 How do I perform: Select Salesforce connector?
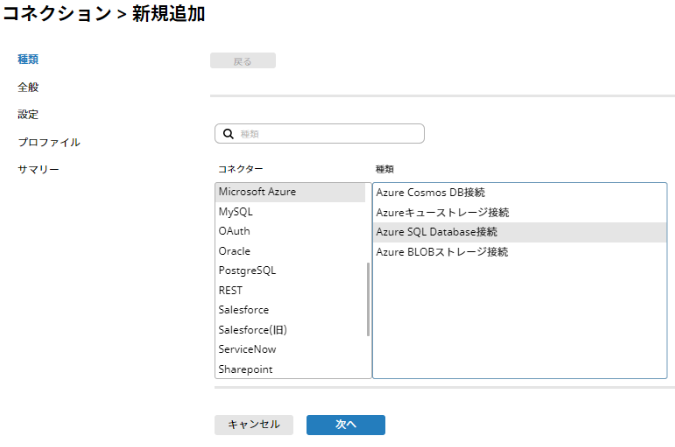tap(290, 310)
